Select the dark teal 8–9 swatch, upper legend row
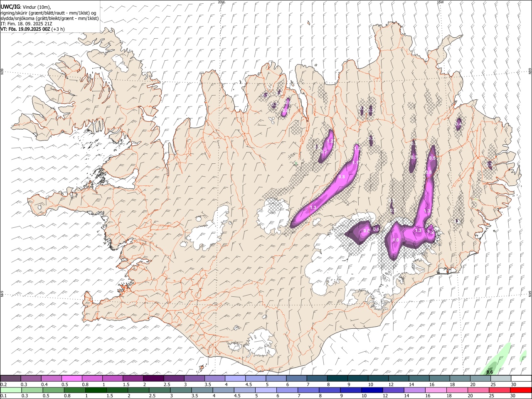This screenshot has width=532, height=399. click(x=337, y=378)
